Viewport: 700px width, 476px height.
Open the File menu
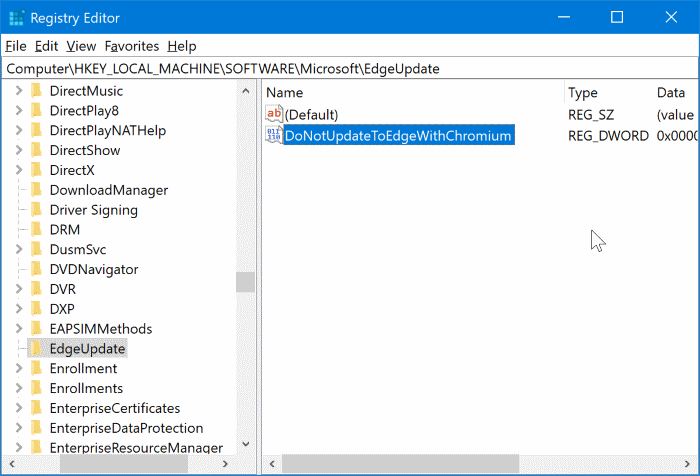click(x=16, y=46)
